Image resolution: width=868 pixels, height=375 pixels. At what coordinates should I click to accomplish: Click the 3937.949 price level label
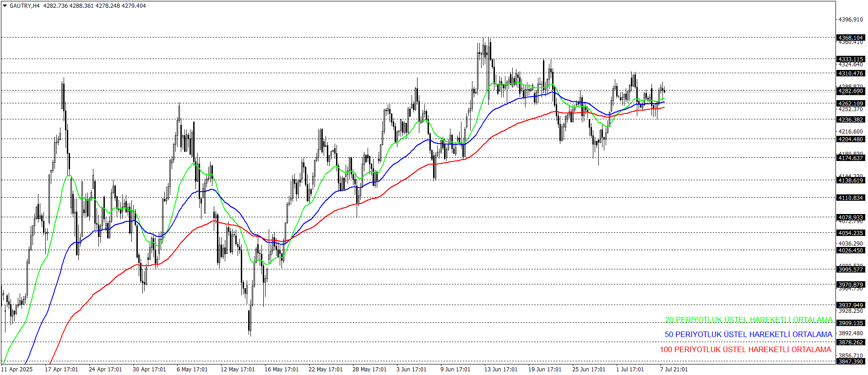click(x=851, y=305)
